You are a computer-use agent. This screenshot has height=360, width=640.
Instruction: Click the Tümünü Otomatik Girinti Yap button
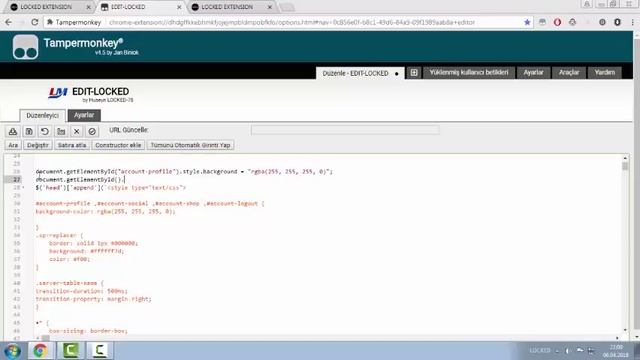(x=190, y=145)
